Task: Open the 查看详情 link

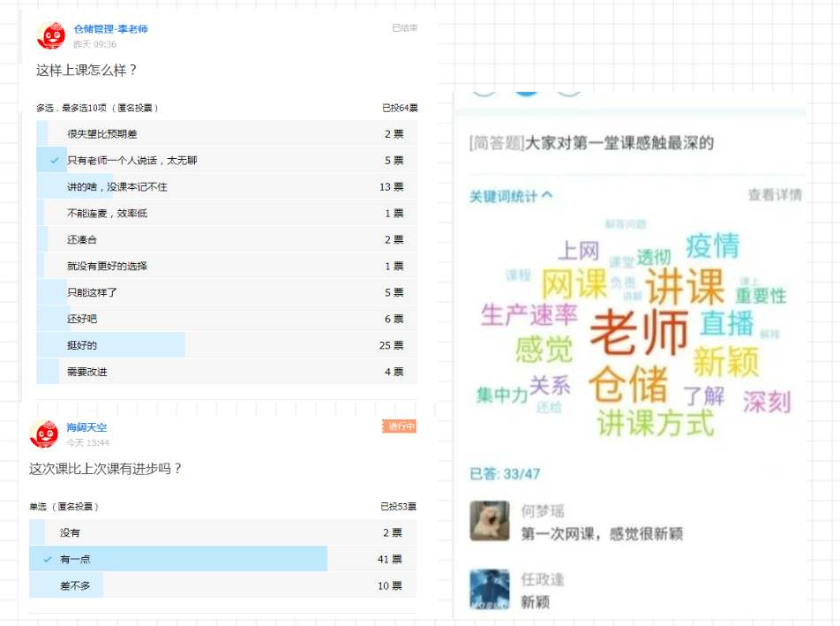Action: (774, 195)
